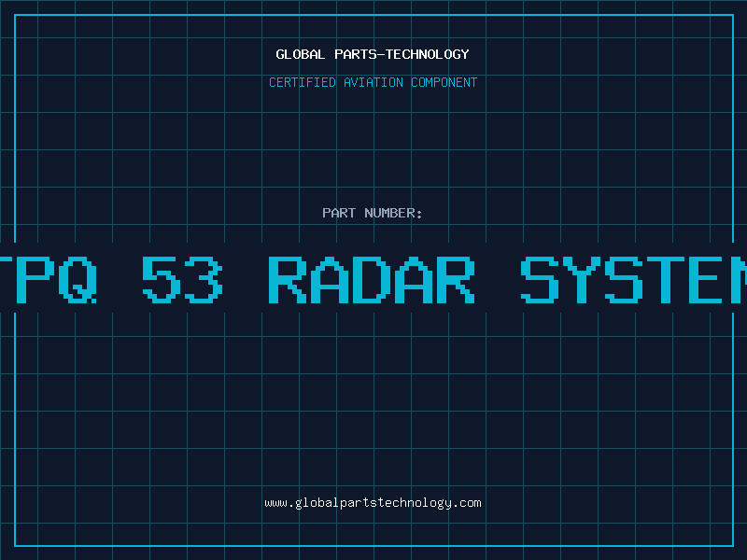Screen dimensions: 747x560
Task: Click the .com ending of the URL
Action: (467, 503)
